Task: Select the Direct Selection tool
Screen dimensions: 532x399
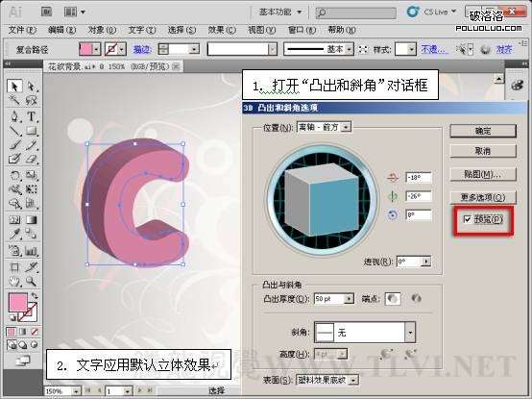Action: (32, 87)
